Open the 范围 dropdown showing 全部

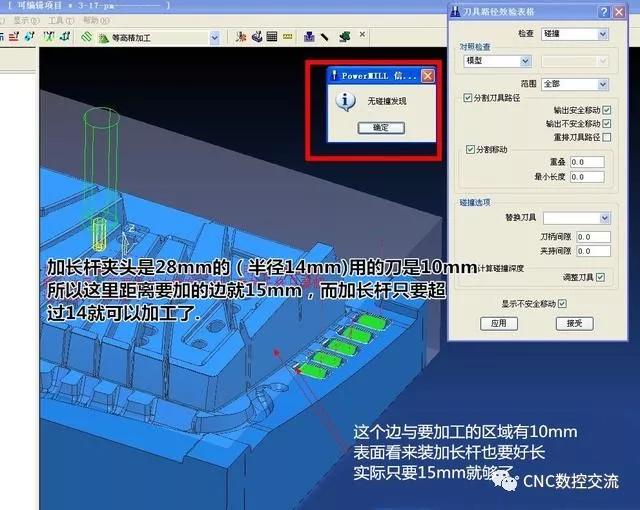point(575,84)
